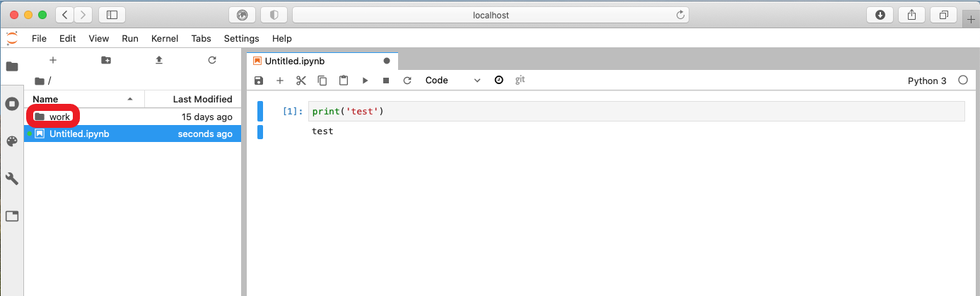Toggle the Safari sidebar button
The width and height of the screenshot is (980, 296).
point(112,15)
